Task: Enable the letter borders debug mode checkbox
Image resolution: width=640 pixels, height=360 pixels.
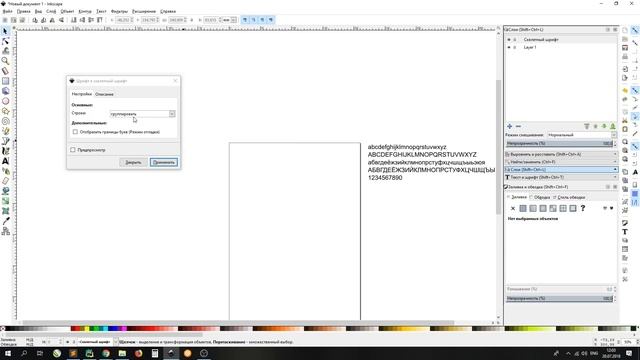Action: [75, 132]
